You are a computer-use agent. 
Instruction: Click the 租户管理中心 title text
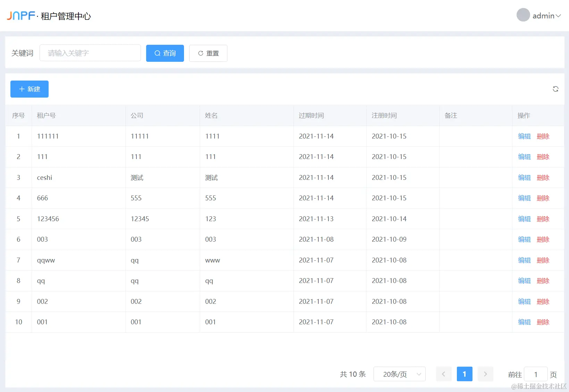click(x=66, y=16)
